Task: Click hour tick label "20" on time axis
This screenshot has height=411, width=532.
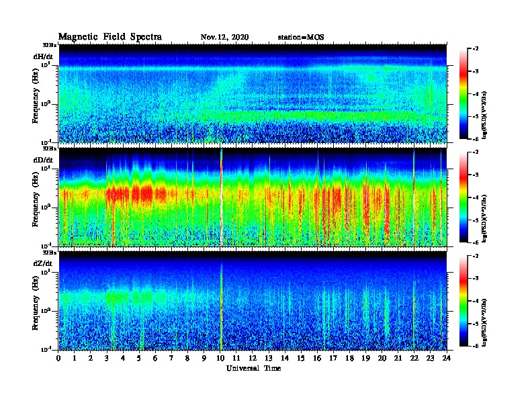Action: [x=382, y=358]
